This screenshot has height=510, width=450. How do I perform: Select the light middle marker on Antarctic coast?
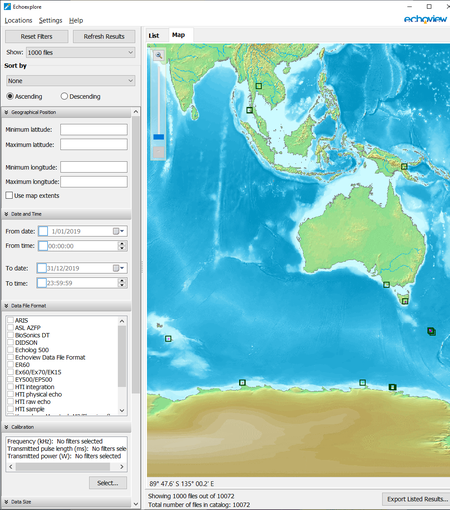click(362, 383)
